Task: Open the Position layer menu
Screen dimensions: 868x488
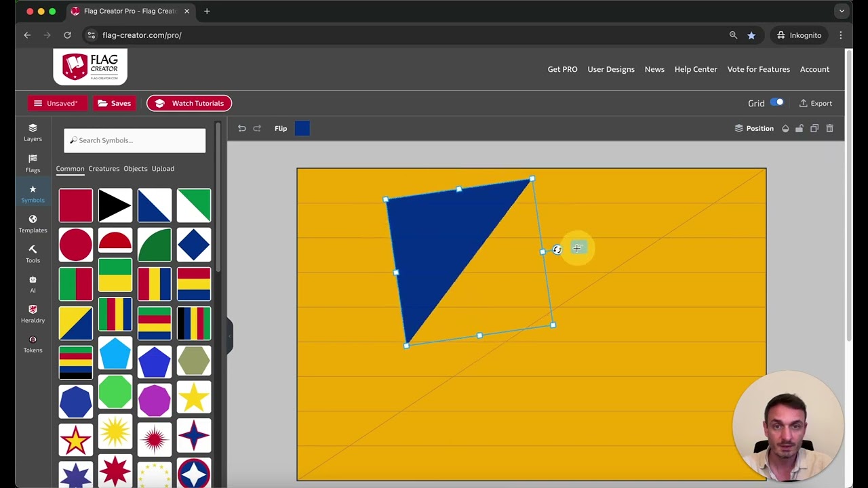Action: [754, 128]
